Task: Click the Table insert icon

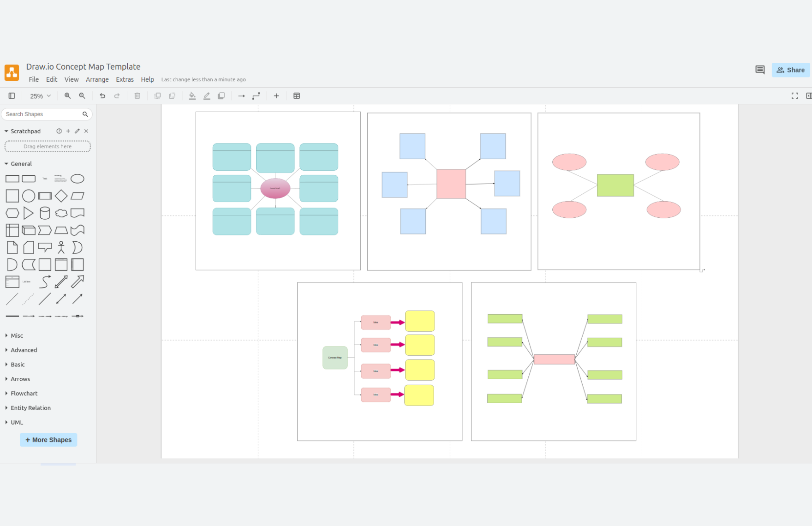Action: point(297,96)
